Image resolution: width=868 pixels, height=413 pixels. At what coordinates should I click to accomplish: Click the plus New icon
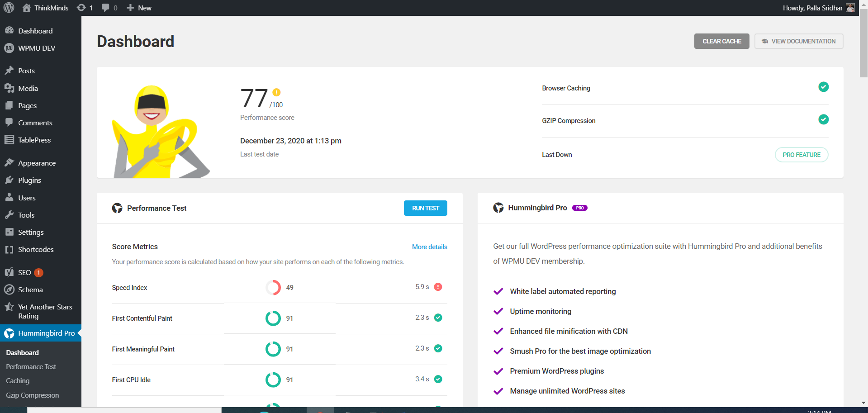130,8
